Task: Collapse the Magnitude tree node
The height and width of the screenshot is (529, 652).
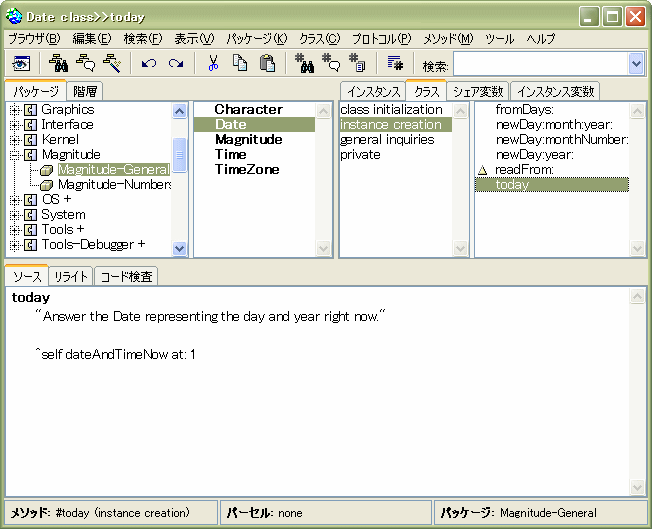Action: tap(15, 155)
